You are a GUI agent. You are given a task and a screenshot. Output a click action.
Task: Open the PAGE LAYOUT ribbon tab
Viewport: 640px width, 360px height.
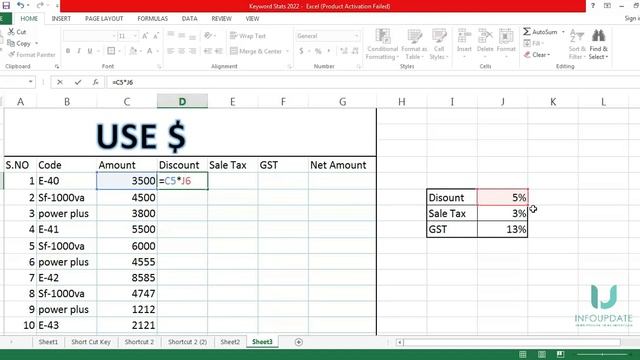(x=104, y=19)
